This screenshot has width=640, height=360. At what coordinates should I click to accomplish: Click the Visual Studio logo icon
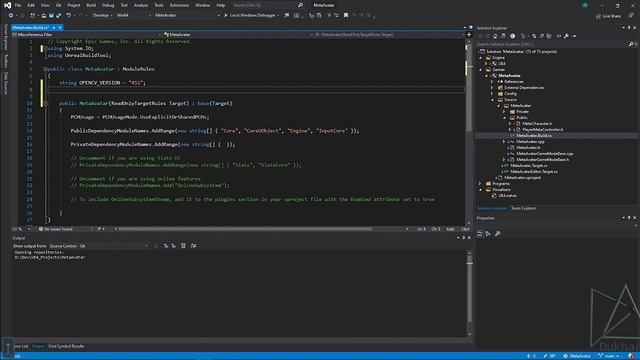point(7,5)
